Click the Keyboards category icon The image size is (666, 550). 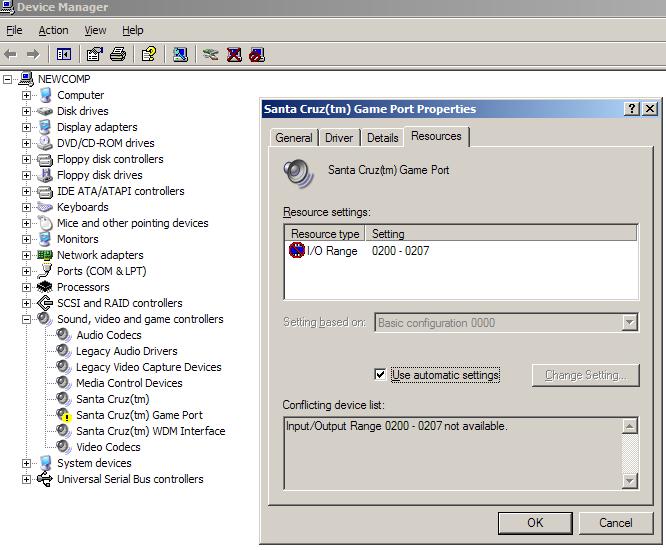[45, 207]
